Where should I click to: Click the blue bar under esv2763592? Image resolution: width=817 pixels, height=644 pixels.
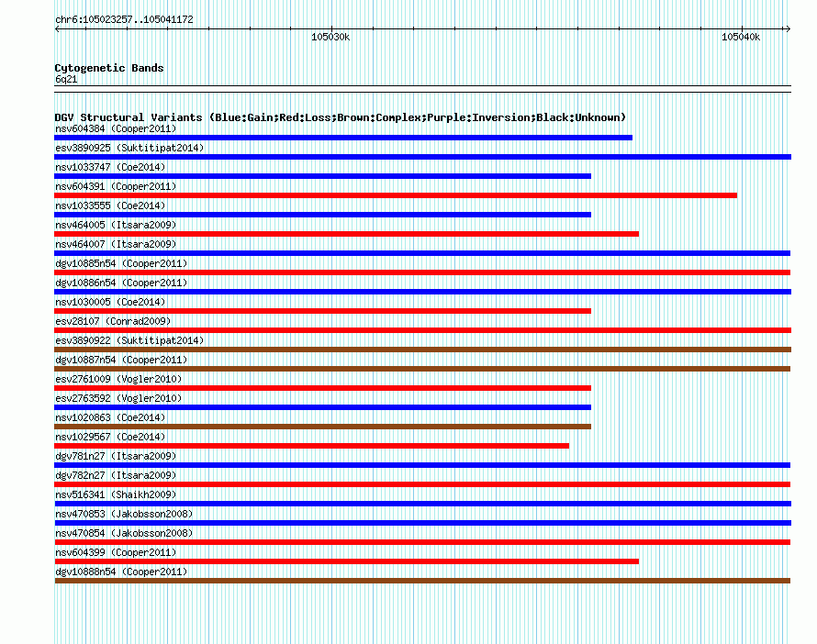[323, 407]
